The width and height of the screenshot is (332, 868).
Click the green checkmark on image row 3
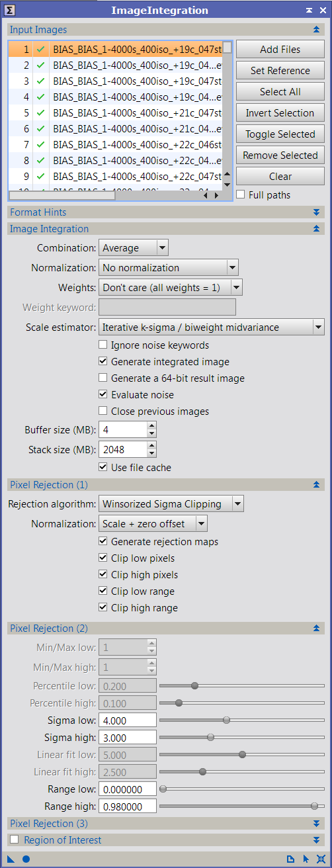[41, 81]
